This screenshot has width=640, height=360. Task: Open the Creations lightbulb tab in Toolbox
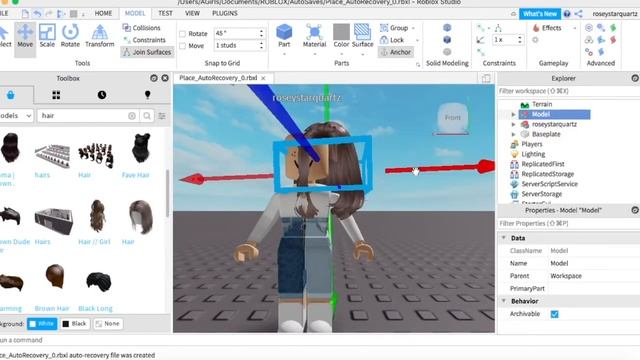(148, 95)
